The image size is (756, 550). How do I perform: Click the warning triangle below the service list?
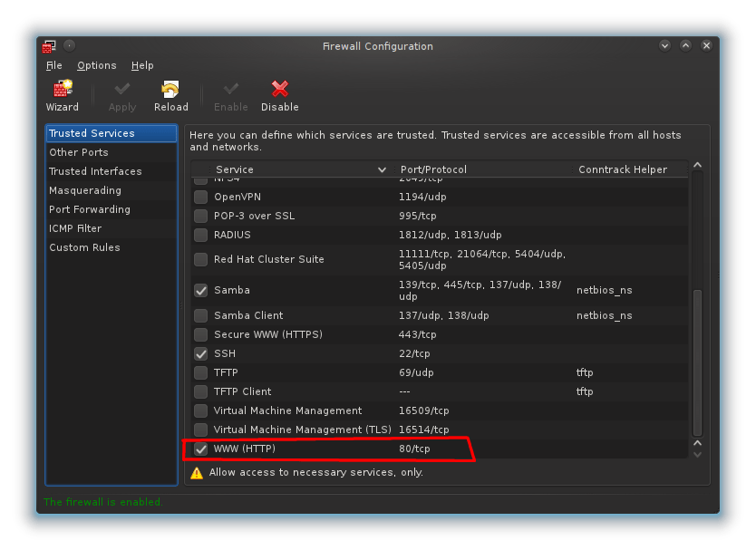[x=197, y=472]
